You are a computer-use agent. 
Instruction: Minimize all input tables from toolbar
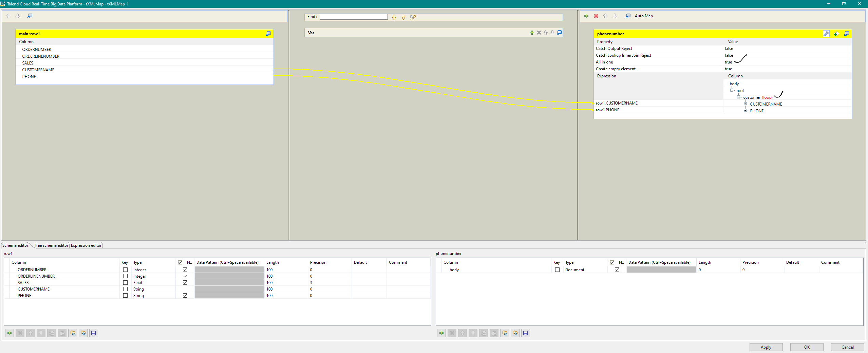[30, 16]
